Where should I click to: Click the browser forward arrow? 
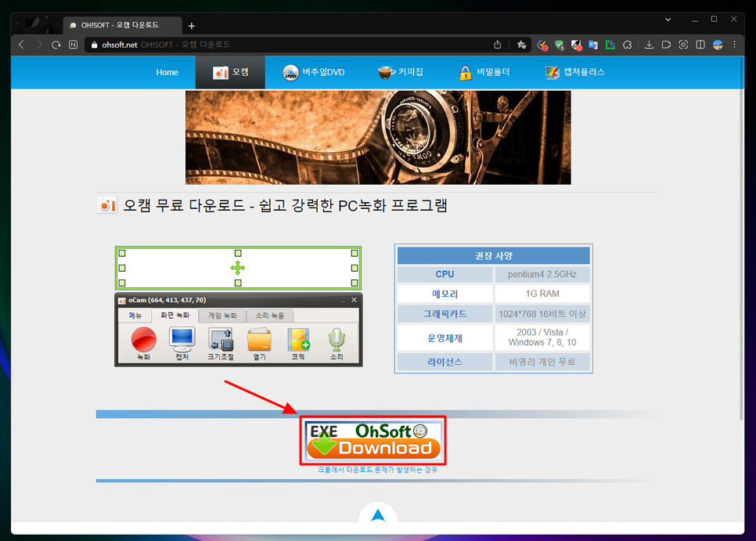(39, 45)
